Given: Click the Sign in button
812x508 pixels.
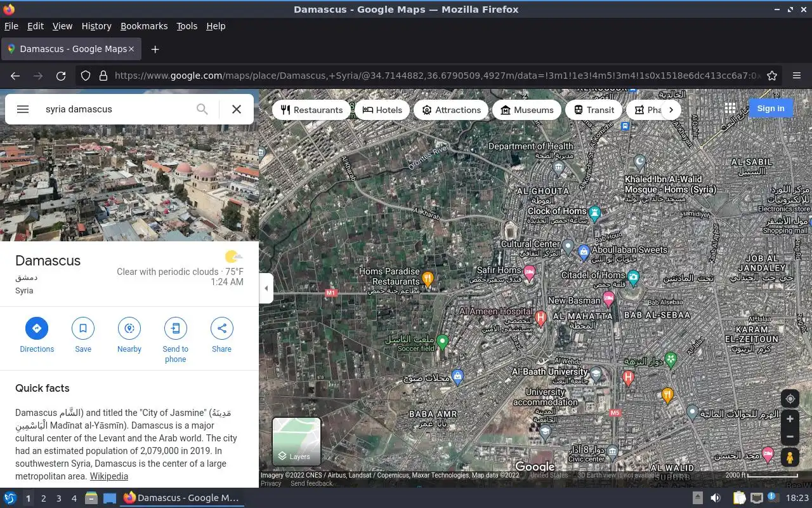Looking at the screenshot, I should click(x=771, y=109).
